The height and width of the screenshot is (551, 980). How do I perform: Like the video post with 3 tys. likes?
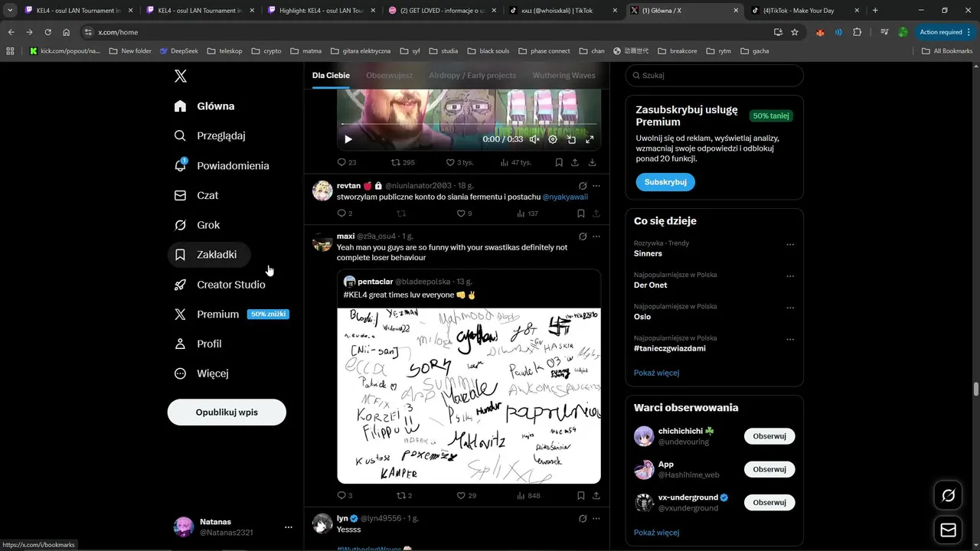point(462,162)
